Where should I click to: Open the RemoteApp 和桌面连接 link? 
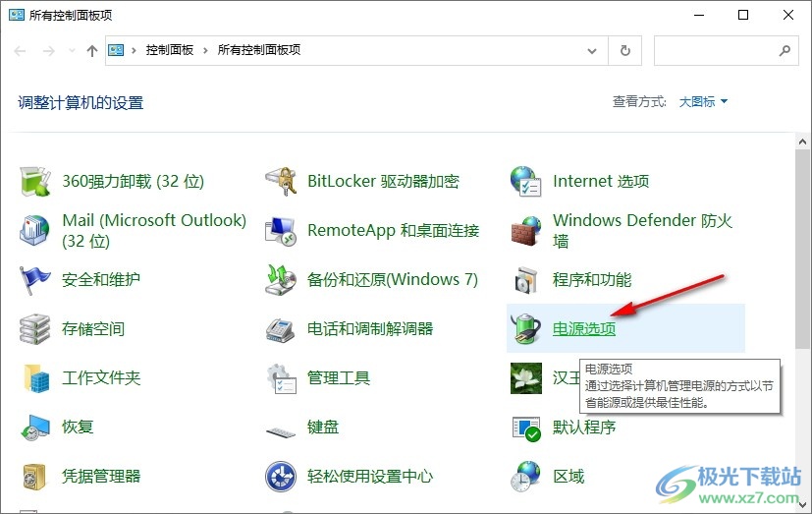(x=393, y=231)
